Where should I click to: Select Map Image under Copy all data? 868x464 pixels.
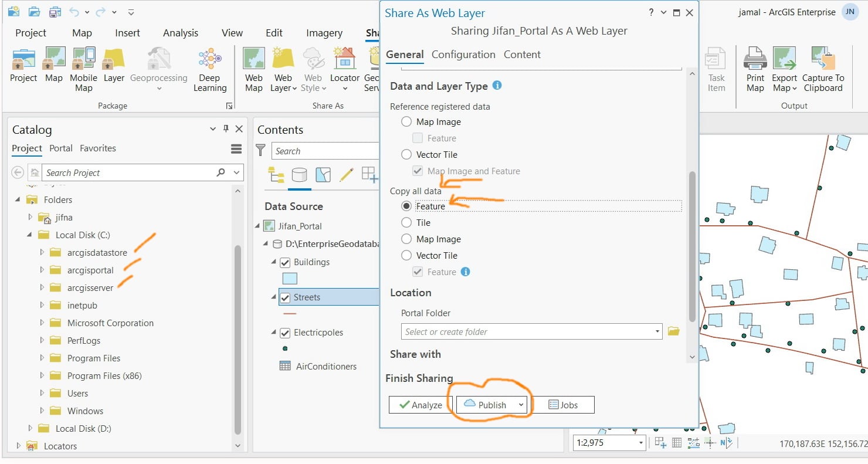click(x=406, y=239)
